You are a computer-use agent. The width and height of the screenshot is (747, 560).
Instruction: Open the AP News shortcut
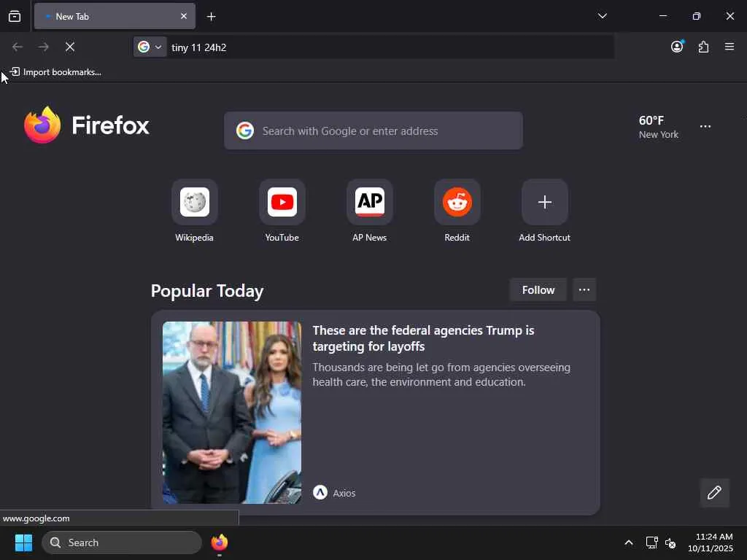[370, 211]
